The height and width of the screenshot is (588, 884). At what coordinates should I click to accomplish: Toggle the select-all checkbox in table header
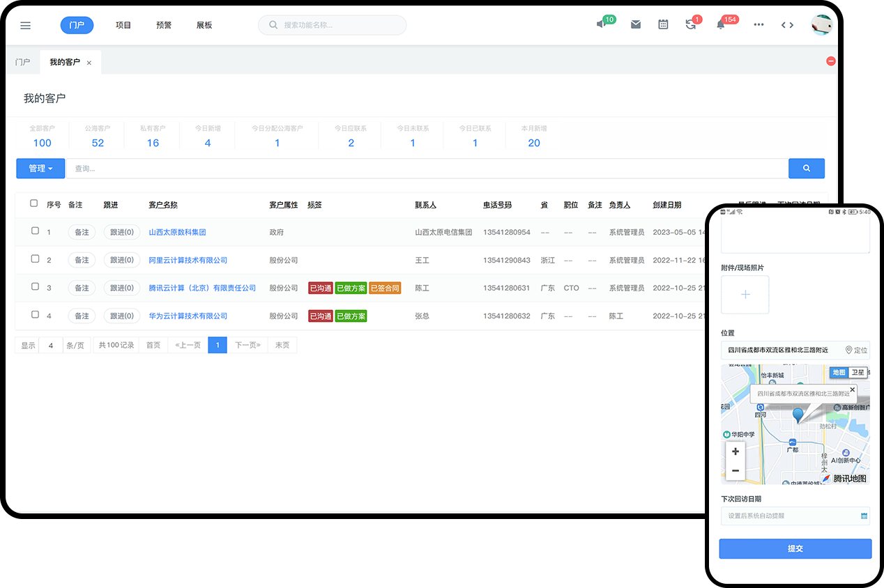[34, 204]
